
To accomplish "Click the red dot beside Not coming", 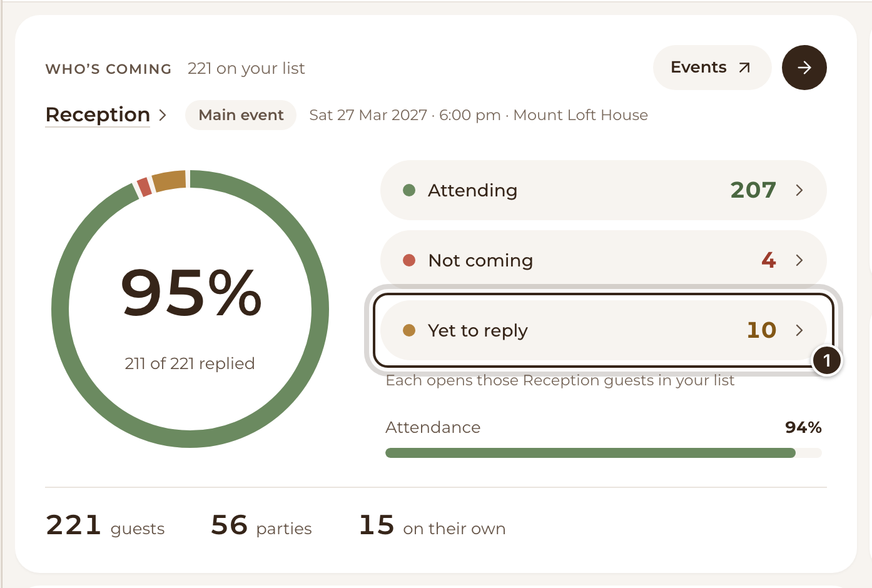I will [x=409, y=260].
